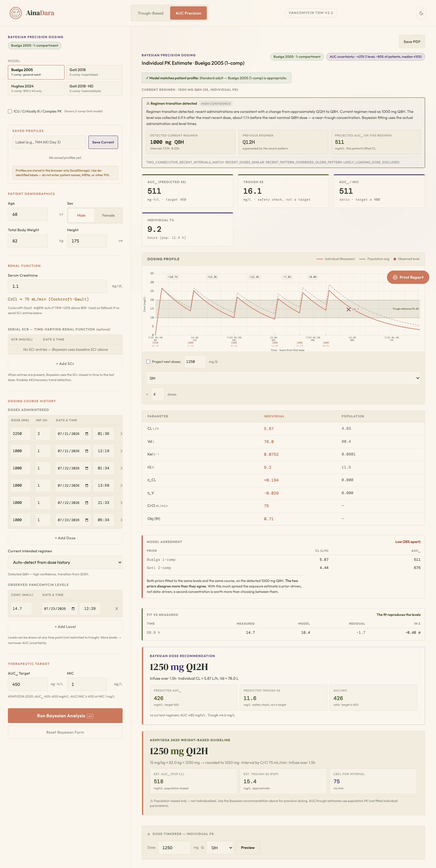Click observed concentration 14.7 field
Viewport: 436px width, 868px height.
tap(21, 608)
